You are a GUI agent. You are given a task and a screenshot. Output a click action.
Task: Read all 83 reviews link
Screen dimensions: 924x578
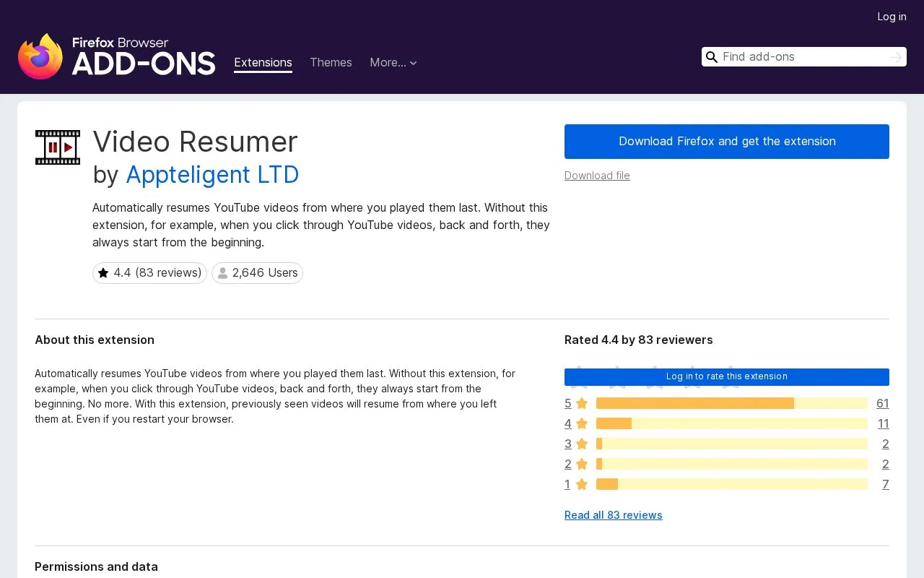pos(614,515)
